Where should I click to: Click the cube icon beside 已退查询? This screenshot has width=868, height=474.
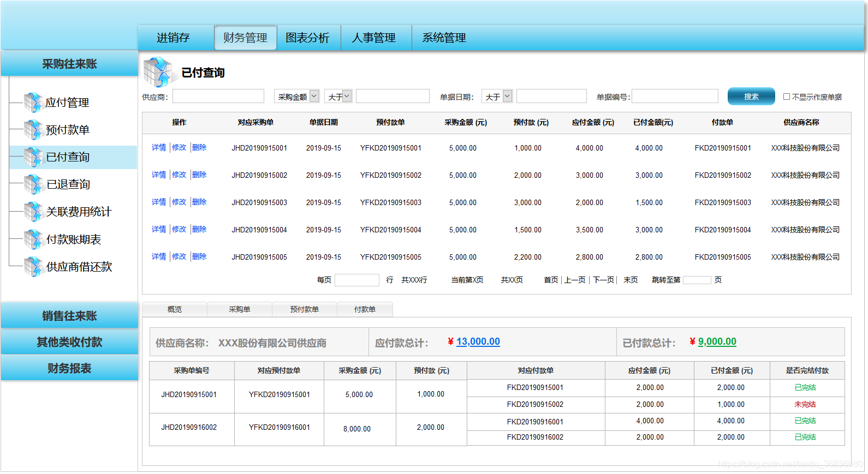point(33,184)
